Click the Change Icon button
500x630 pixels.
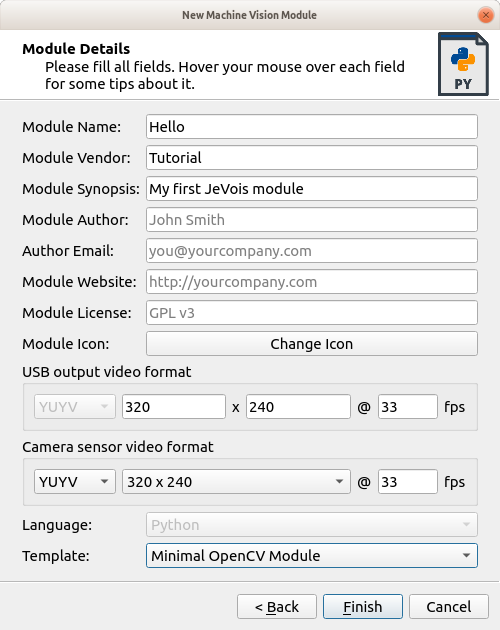coord(312,344)
